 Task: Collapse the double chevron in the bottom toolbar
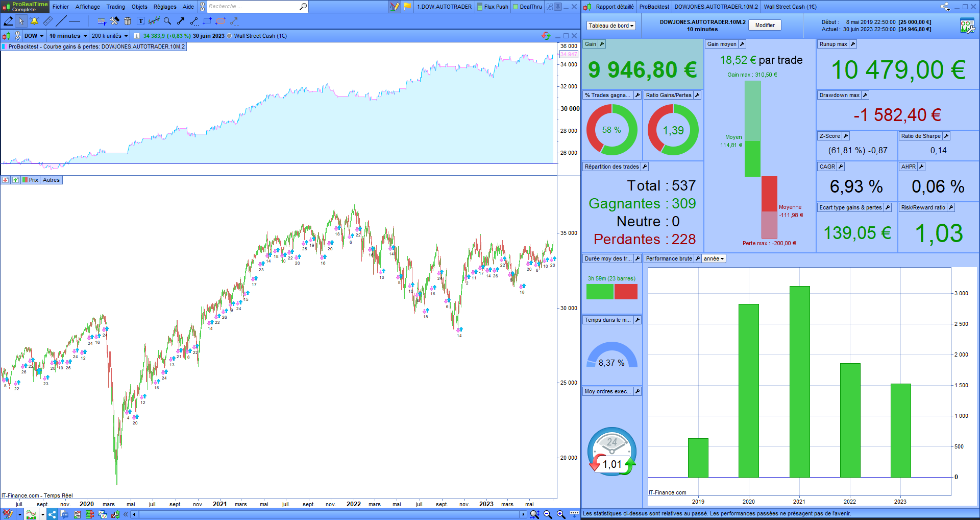[126, 514]
